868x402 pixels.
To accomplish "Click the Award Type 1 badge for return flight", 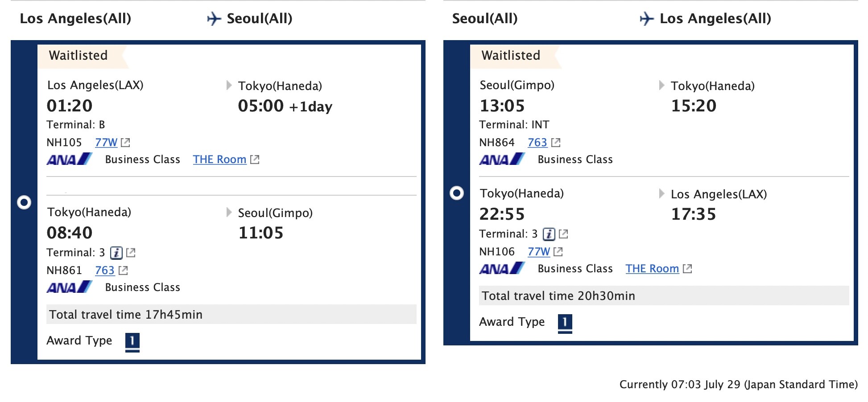I will 566,322.
